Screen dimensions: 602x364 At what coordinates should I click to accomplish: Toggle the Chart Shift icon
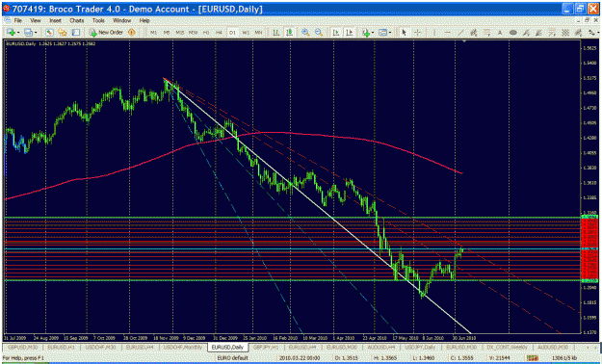coord(349,33)
